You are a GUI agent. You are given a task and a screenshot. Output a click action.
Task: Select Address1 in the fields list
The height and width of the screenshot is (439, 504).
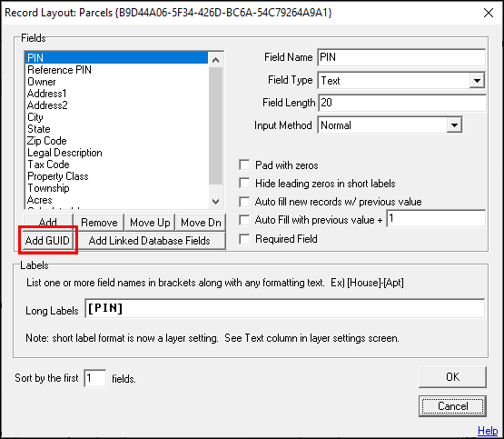pos(116,94)
